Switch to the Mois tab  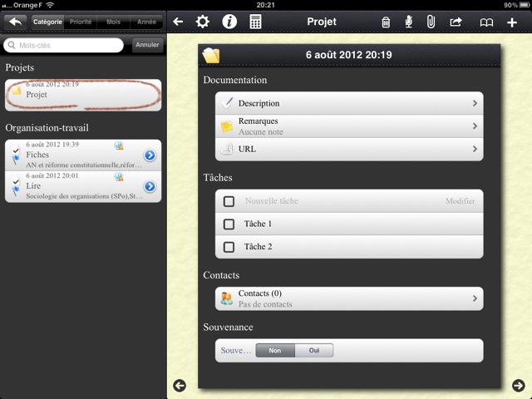tap(113, 22)
